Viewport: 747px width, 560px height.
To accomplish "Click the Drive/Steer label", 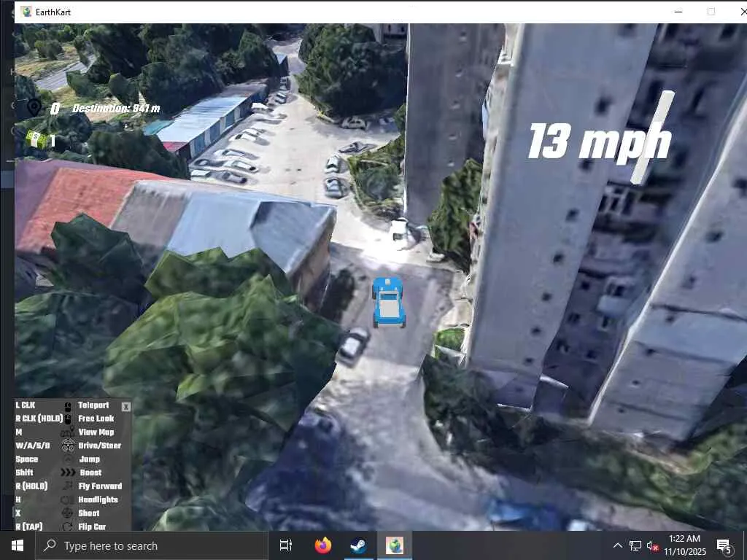I will (x=99, y=446).
